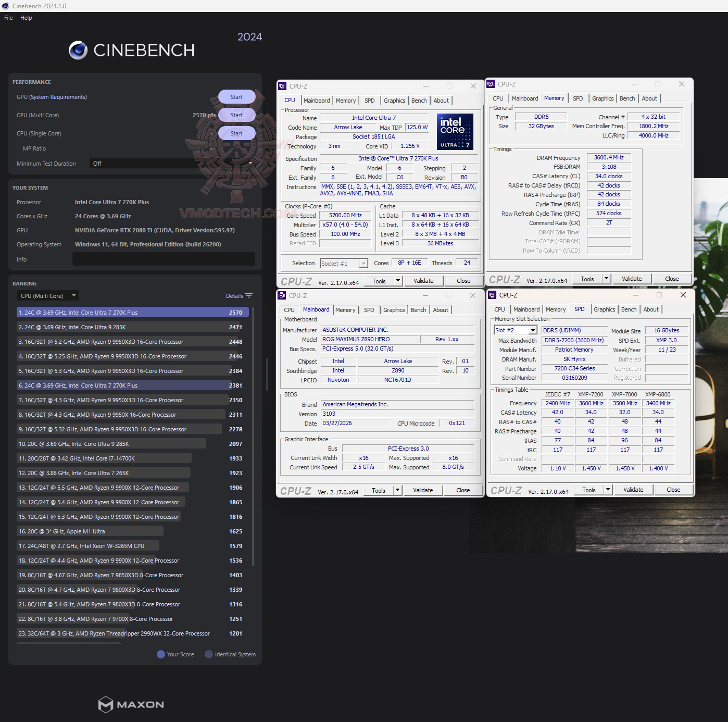Open the File menu in Cinebench
The image size is (728, 722).
(x=8, y=18)
